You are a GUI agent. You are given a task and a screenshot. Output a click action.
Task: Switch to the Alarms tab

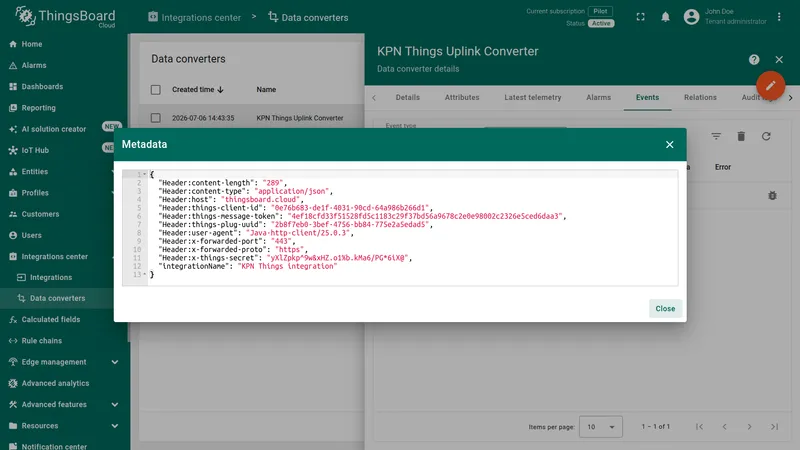(x=598, y=97)
